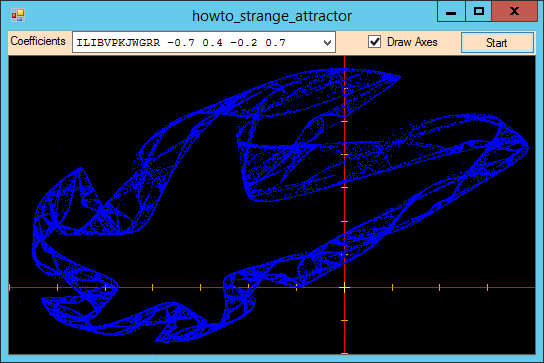This screenshot has width=544, height=363.
Task: Click the attractor's pointed tip at upper right
Action: click(x=399, y=77)
